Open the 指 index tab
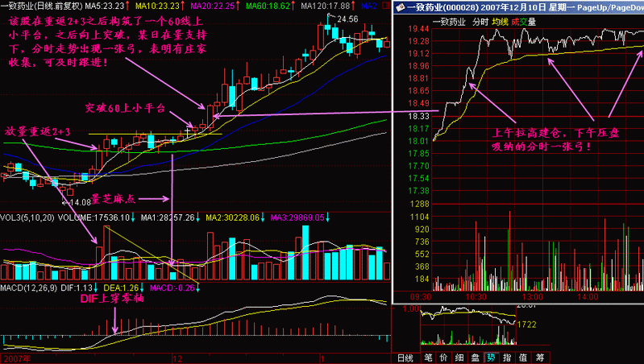The width and height of the screenshot is (644, 364). (507, 358)
